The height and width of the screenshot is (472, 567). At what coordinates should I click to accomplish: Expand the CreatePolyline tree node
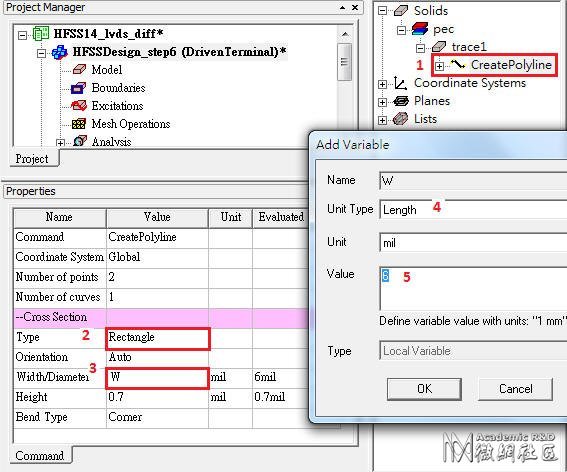(x=439, y=66)
